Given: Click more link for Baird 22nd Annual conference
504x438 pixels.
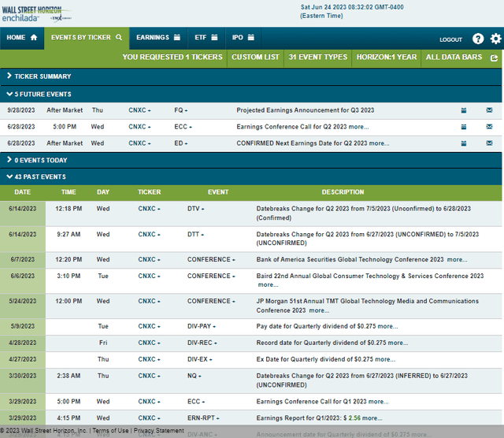Looking at the screenshot, I should click(268, 284).
